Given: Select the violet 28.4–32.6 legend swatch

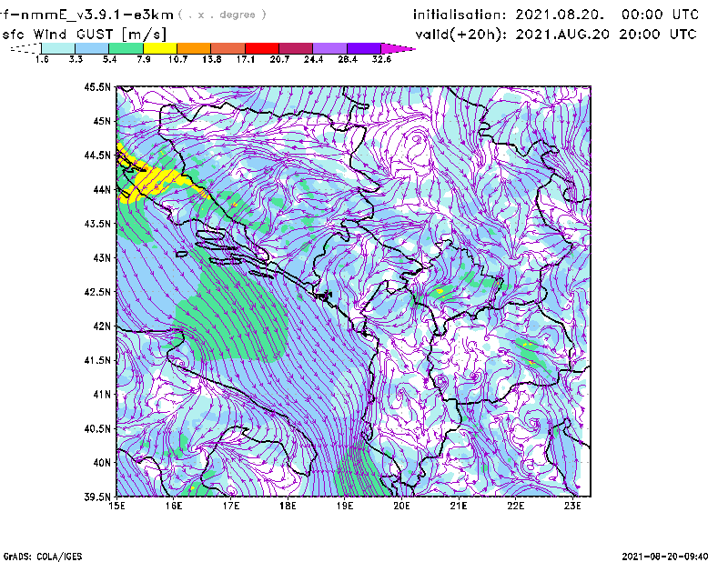Looking at the screenshot, I should coord(364,48).
